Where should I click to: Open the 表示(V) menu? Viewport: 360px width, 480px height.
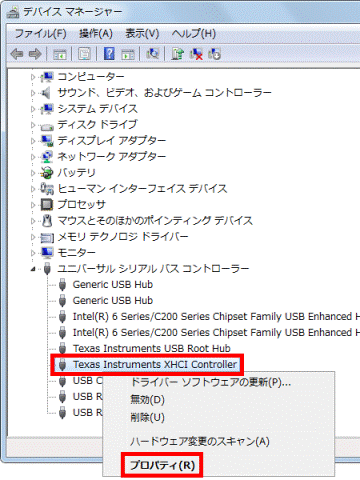point(142,33)
